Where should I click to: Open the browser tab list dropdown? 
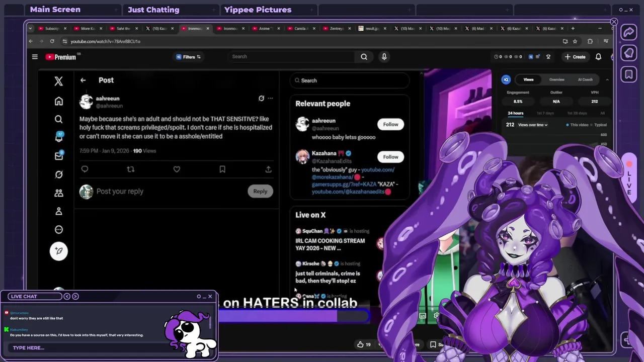[x=30, y=28]
